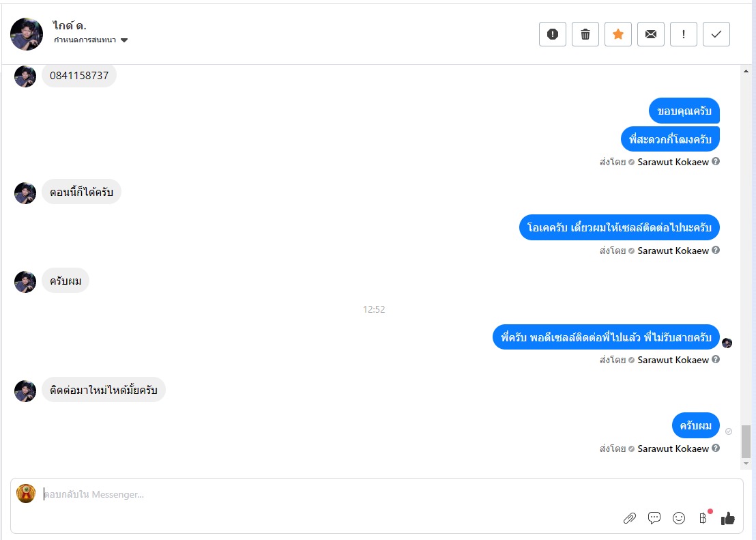Delete conversation with the trash icon
756x540 pixels.
(x=585, y=34)
